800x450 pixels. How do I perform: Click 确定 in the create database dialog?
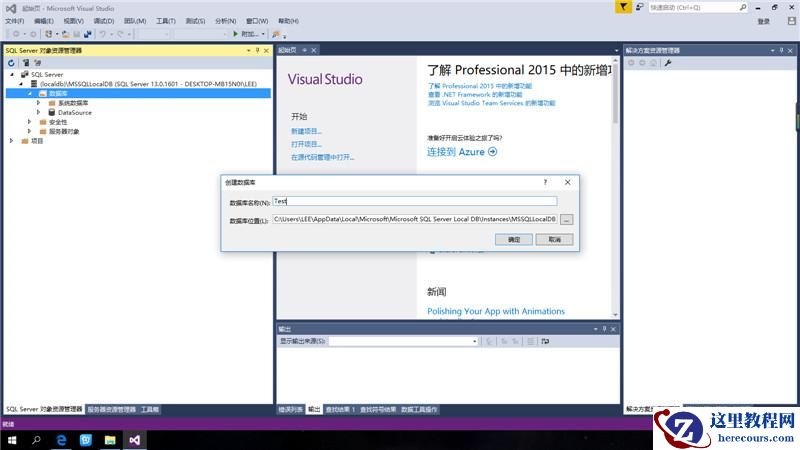pos(514,239)
